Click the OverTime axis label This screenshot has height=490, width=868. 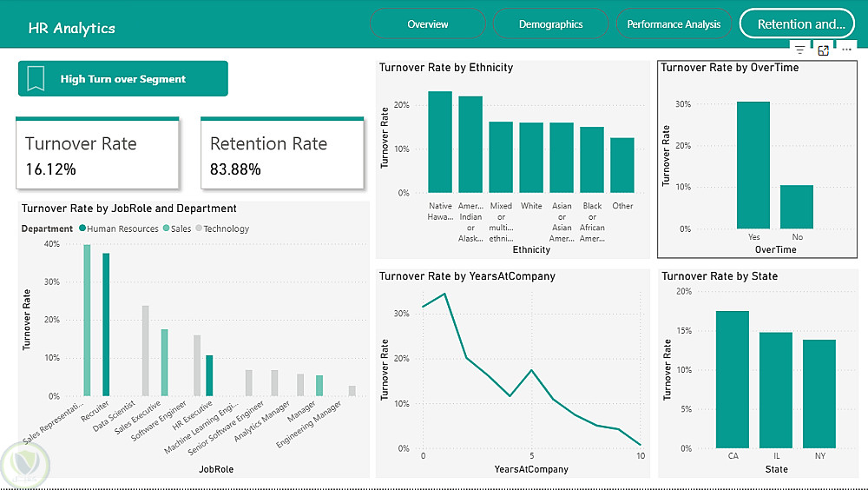coord(775,249)
